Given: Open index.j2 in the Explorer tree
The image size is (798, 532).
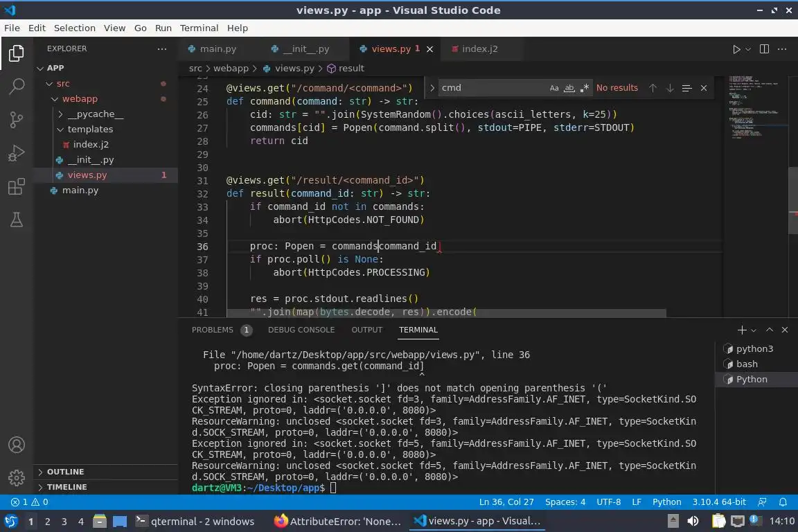Looking at the screenshot, I should 91,145.
